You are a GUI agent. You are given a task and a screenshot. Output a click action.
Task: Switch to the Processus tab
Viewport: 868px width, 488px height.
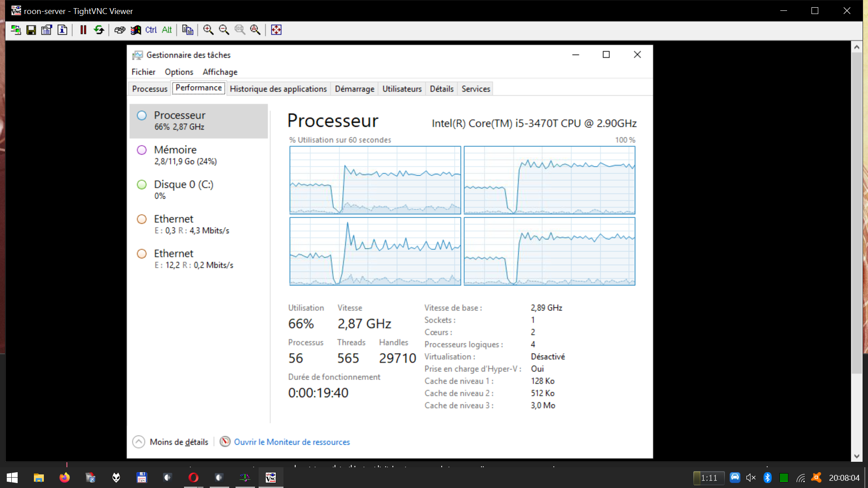pyautogui.click(x=150, y=89)
